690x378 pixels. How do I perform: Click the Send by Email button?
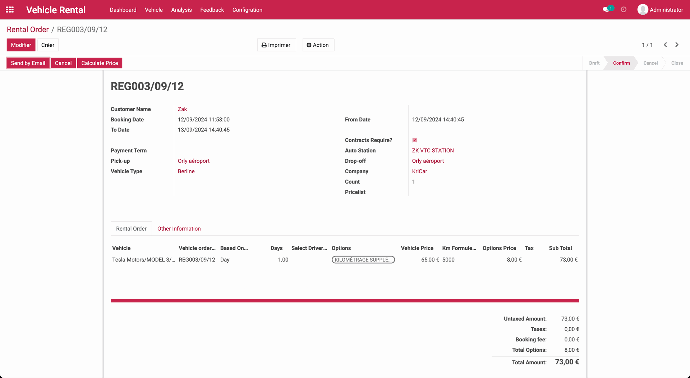28,63
